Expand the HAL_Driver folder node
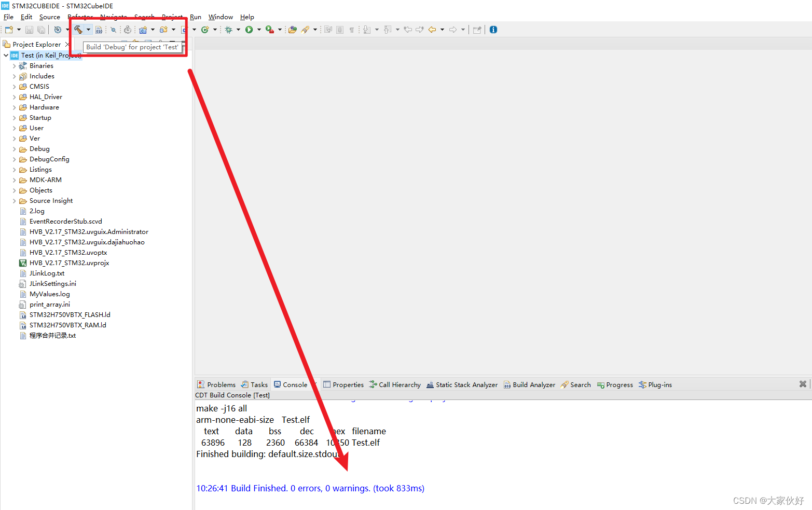812x510 pixels. [14, 97]
